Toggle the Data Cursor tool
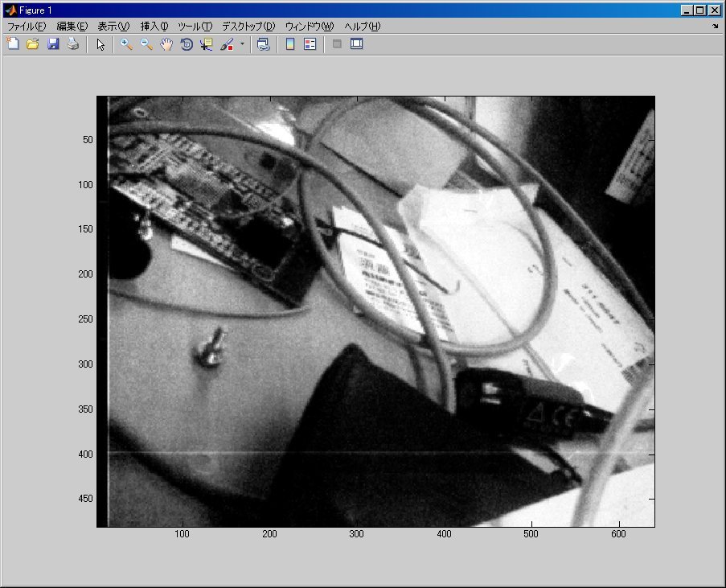The image size is (726, 588). click(x=207, y=44)
